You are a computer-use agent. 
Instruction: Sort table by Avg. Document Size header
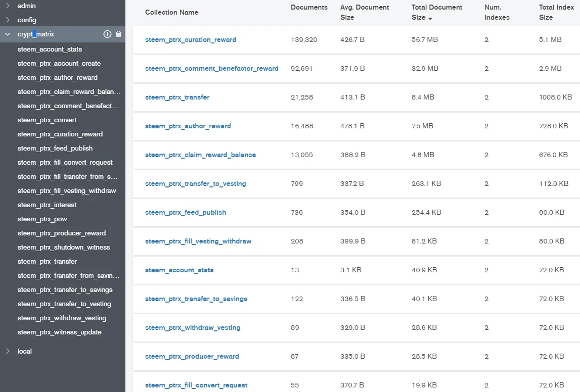(x=365, y=12)
